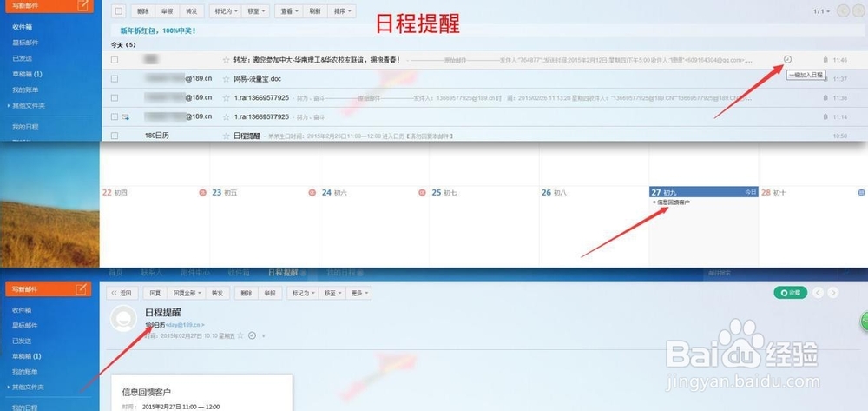This screenshot has height=411, width=868.
Task: Tick the select-all checkbox in inbox toolbar
Action: [119, 11]
